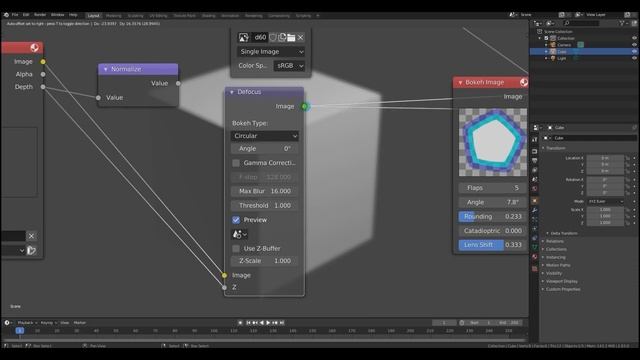Collapse the Defocus node triangle

232,92
